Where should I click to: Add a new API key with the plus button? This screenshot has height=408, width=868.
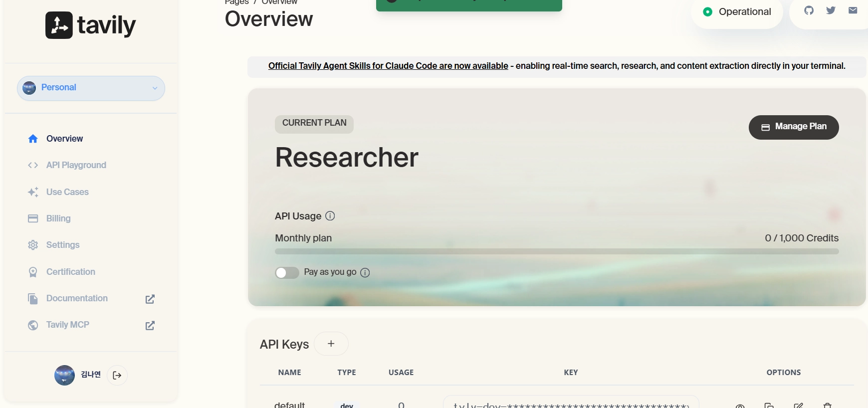(x=331, y=344)
